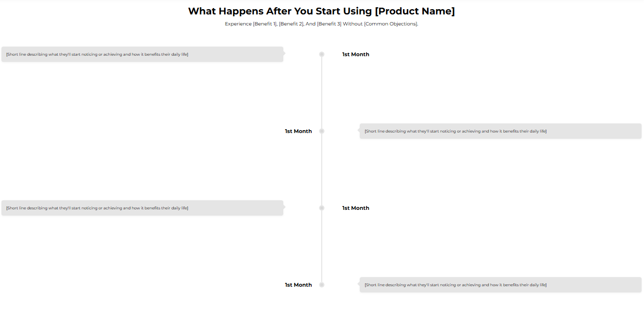
Task: Click the topmost timeline dot marker
Action: 322,54
